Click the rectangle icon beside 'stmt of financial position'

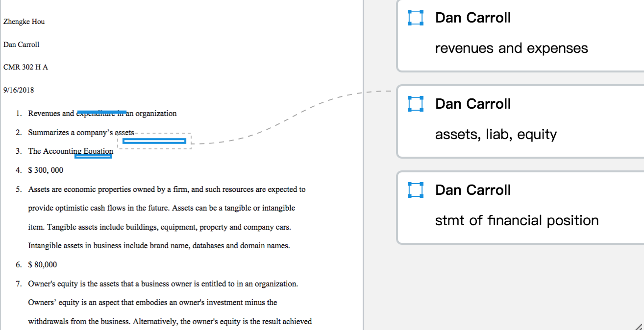click(x=415, y=190)
